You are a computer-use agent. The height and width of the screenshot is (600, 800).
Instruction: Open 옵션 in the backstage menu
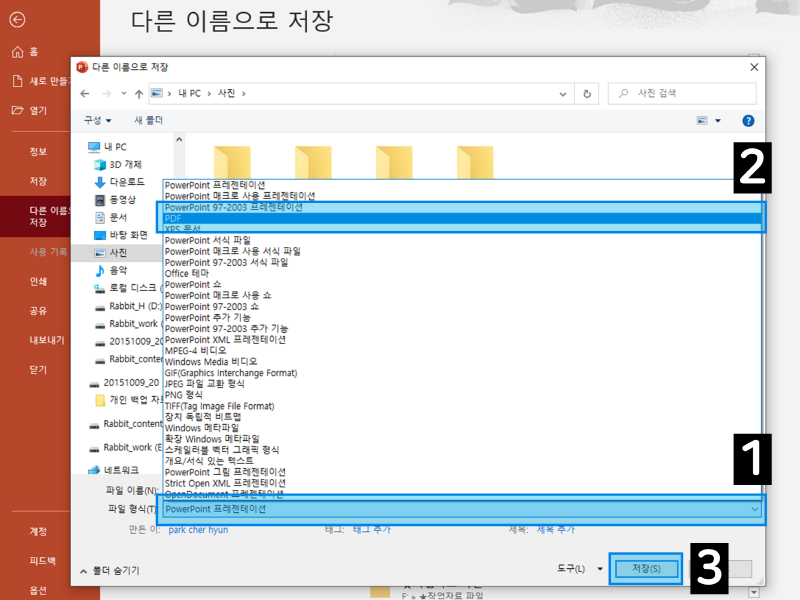38,590
